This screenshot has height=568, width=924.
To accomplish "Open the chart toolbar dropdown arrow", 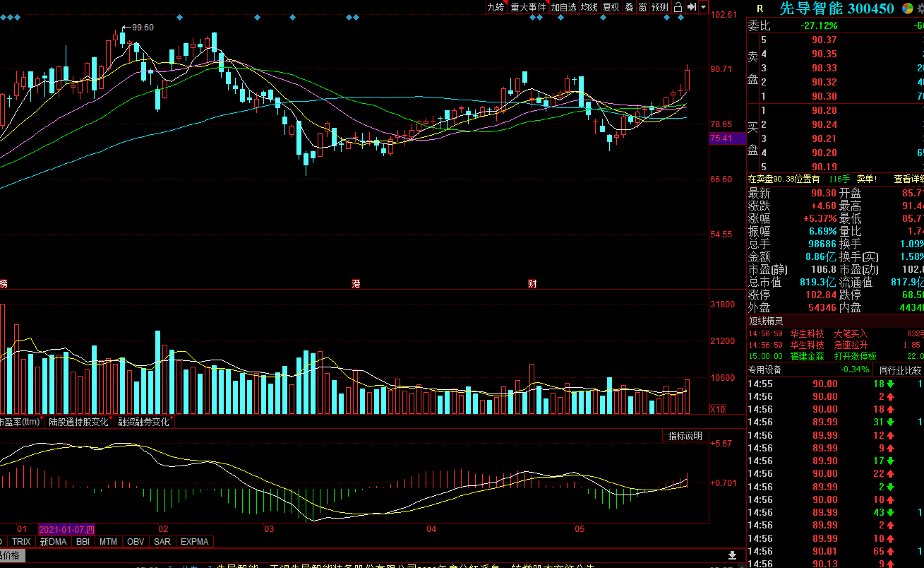I will coord(703,7).
